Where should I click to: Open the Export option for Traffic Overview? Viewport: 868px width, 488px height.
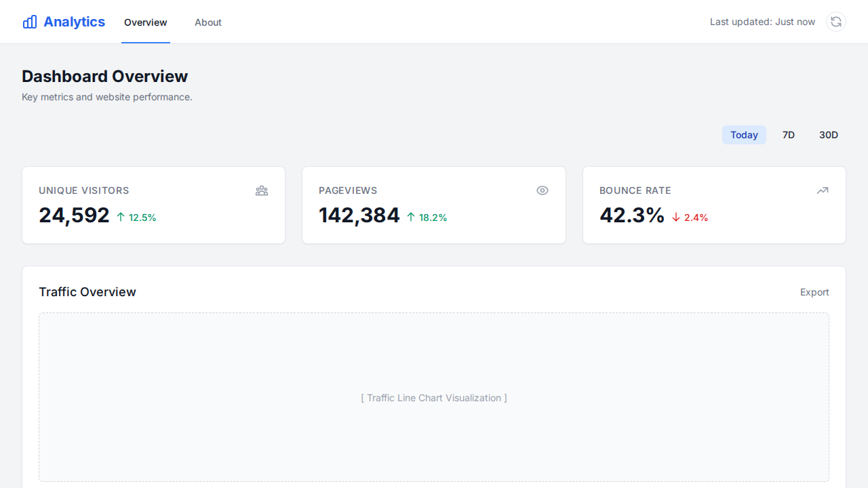click(814, 292)
